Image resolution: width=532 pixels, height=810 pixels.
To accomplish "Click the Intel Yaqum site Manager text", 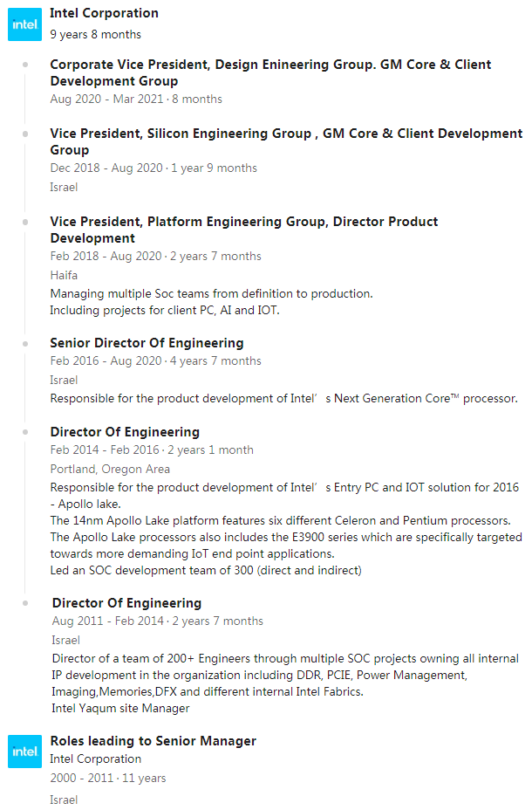I will (x=120, y=708).
